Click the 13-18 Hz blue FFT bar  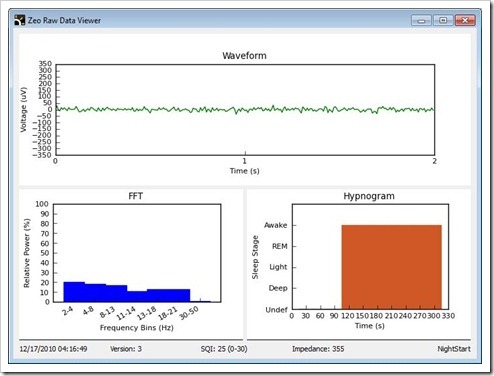tap(158, 295)
